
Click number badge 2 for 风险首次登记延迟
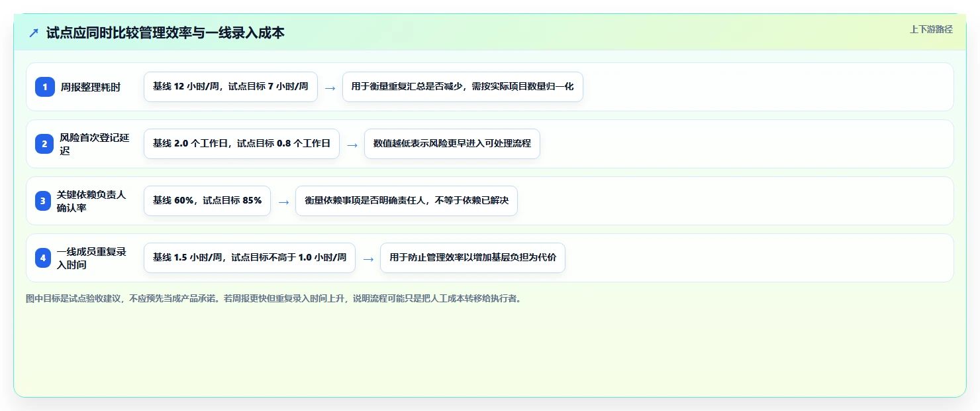pos(44,144)
